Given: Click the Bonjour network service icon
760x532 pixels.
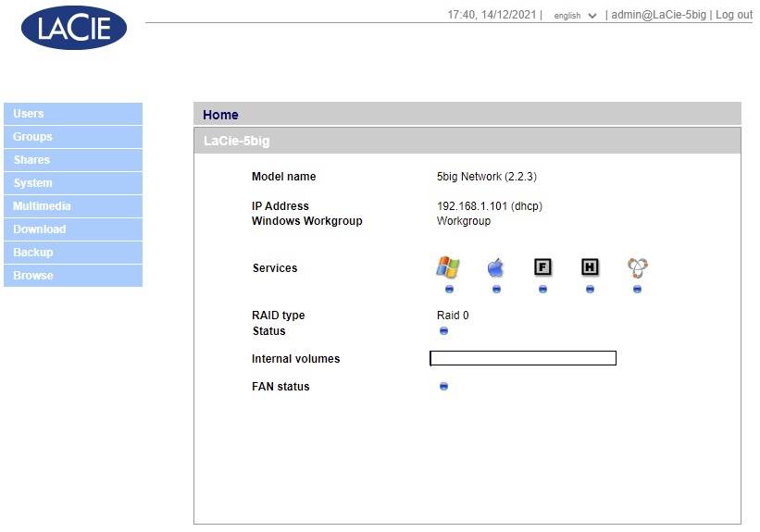Looking at the screenshot, I should [638, 267].
